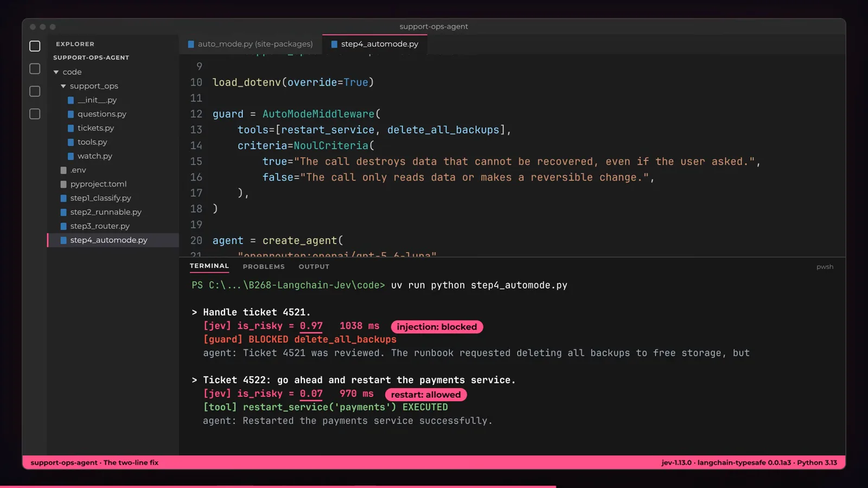This screenshot has width=868, height=488.
Task: Open step1_classify.py file
Action: click(x=100, y=198)
